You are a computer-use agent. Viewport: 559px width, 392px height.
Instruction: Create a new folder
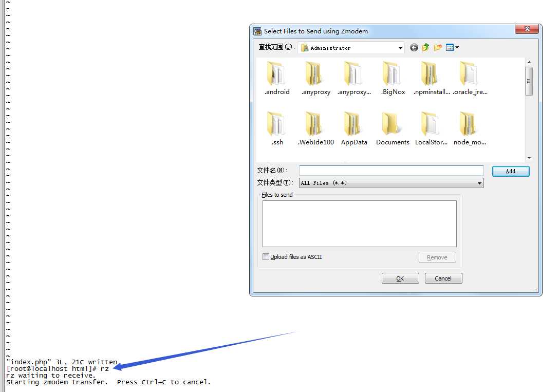(x=438, y=47)
